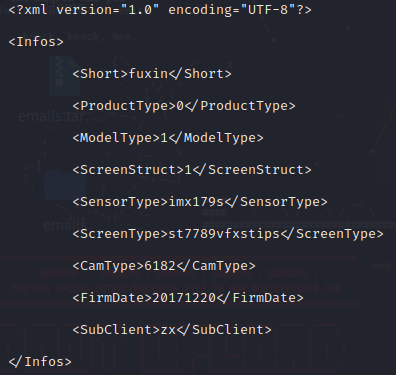Click the closing Infos tag
The height and width of the screenshot is (375, 396).
pos(40,362)
